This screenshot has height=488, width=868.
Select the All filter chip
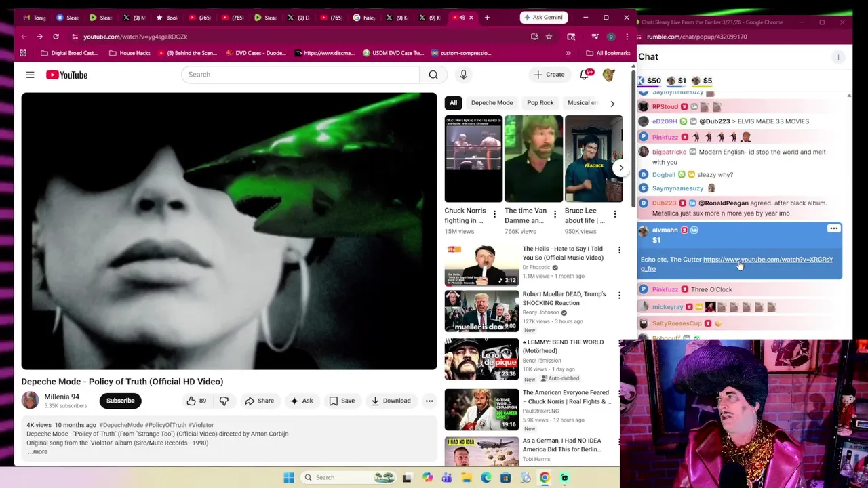point(453,103)
